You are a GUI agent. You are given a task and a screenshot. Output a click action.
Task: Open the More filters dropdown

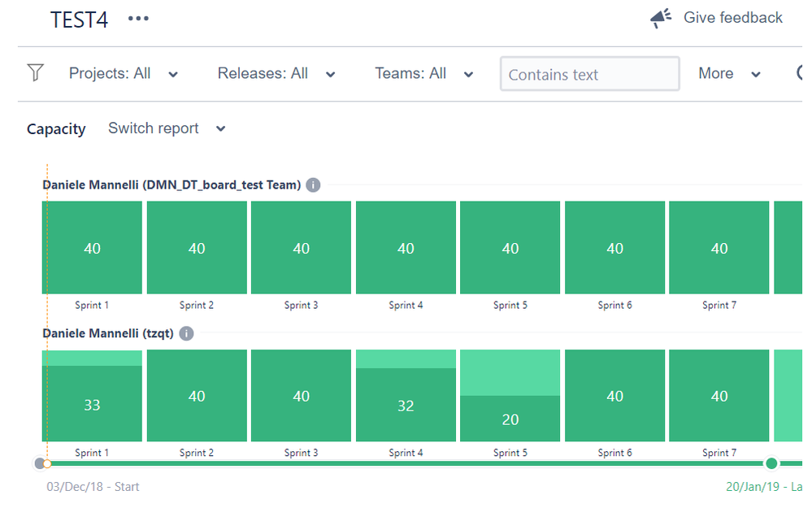pos(729,73)
